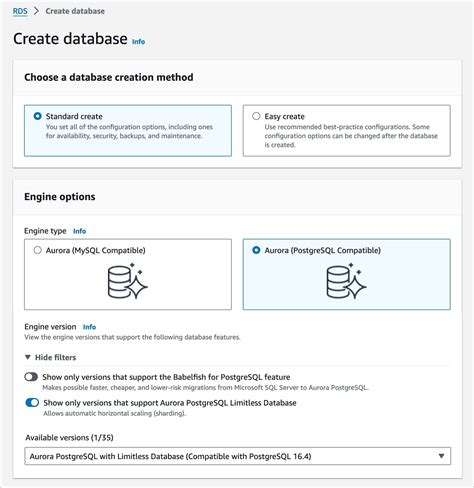Open Info link next to Create database
Screen dimensions: 474x488
(x=138, y=42)
